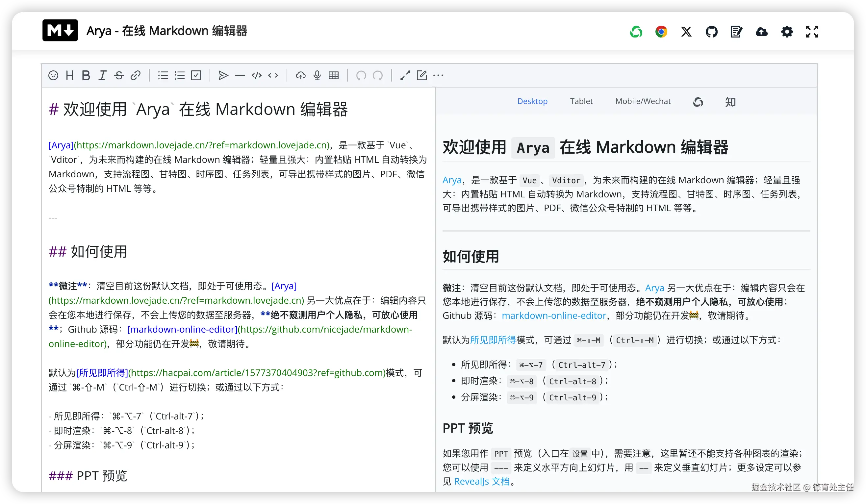Toggle fullscreen page mode in the header
This screenshot has width=866, height=504.
pyautogui.click(x=812, y=32)
